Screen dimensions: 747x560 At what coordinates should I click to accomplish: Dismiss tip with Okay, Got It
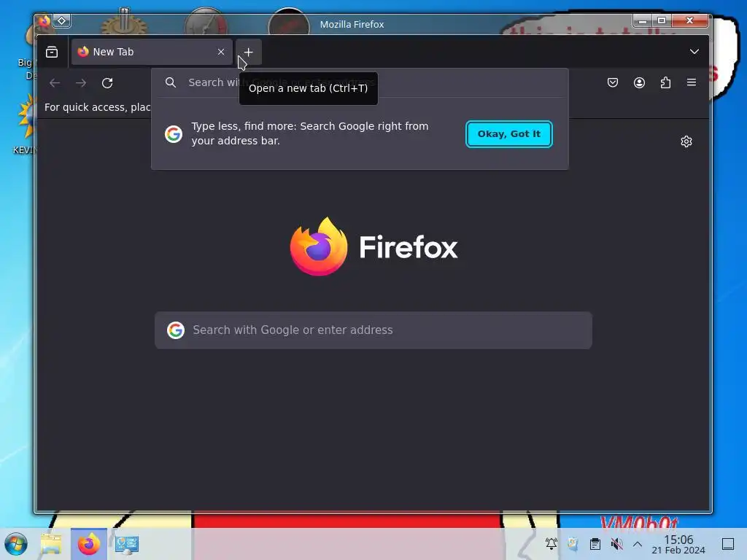(x=508, y=134)
